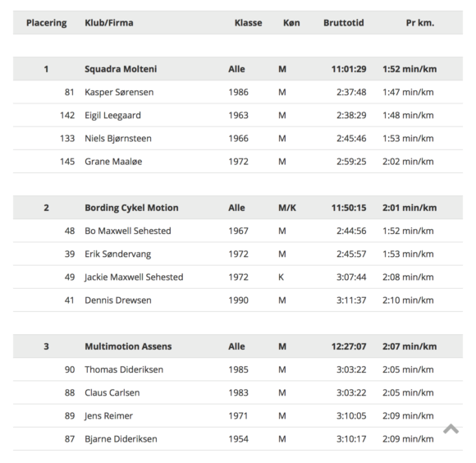Image resolution: width=476 pixels, height=463 pixels.
Task: Sort by the Bruttotid column header
Action: point(343,23)
